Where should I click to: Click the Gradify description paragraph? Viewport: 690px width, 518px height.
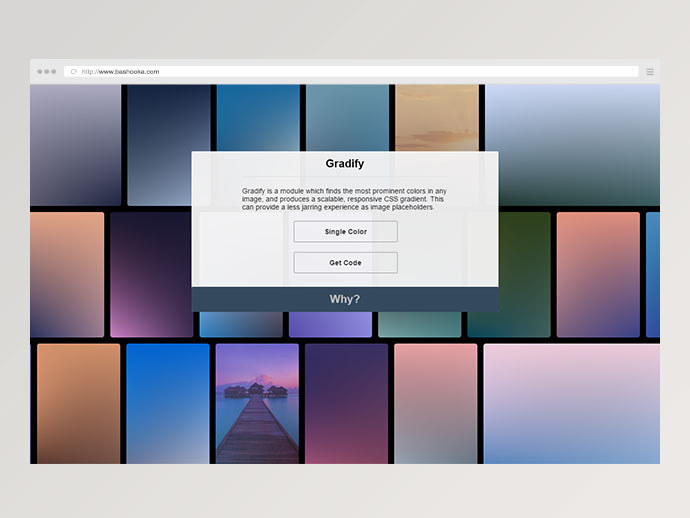click(344, 199)
